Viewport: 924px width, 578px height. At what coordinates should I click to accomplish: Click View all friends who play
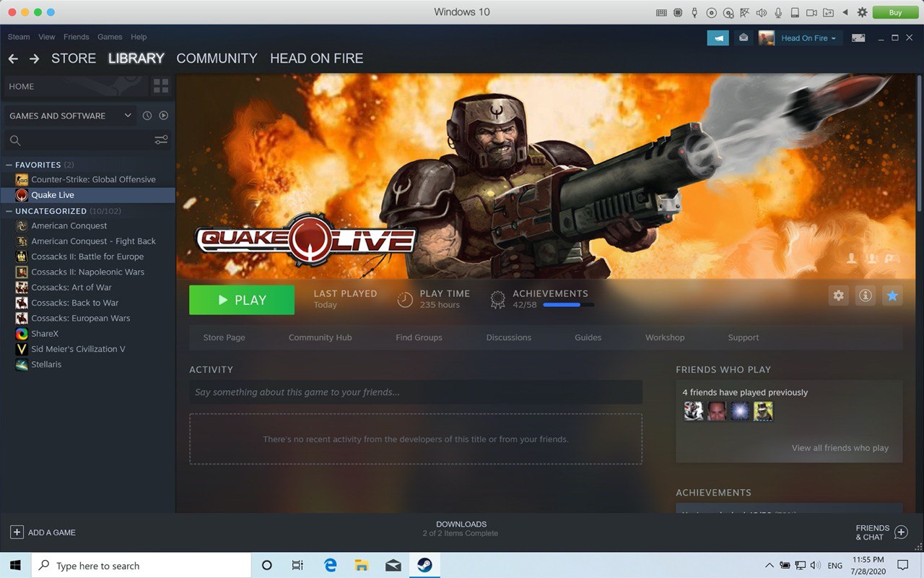coord(840,448)
